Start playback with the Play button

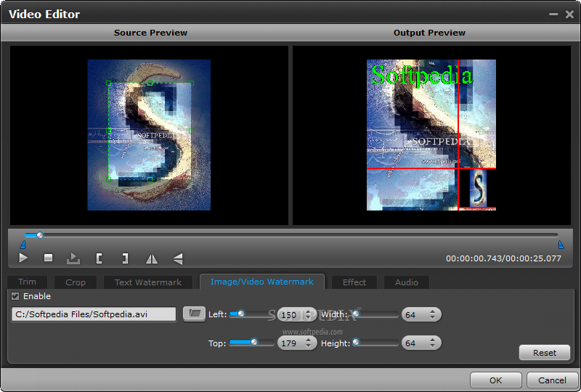pos(23,258)
